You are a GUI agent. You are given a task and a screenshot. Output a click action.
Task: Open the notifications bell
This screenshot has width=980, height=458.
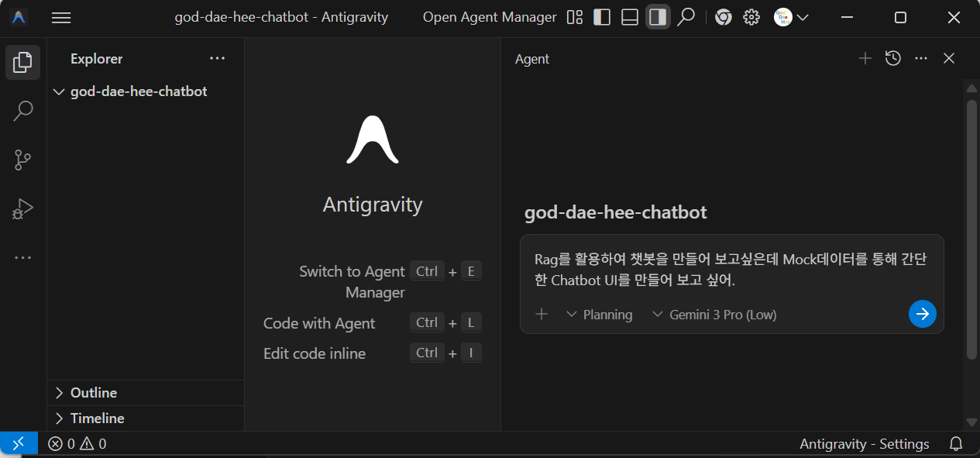coord(957,444)
